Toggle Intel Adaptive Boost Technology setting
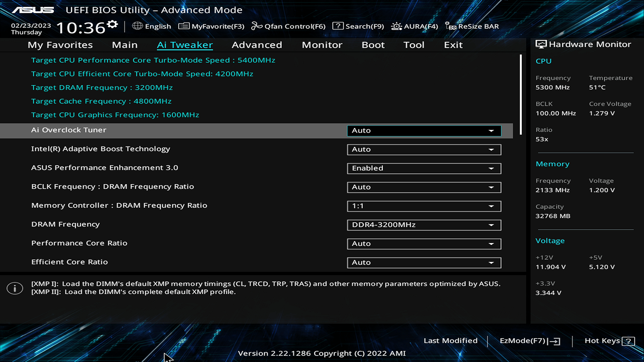This screenshot has width=644, height=362. tap(423, 149)
